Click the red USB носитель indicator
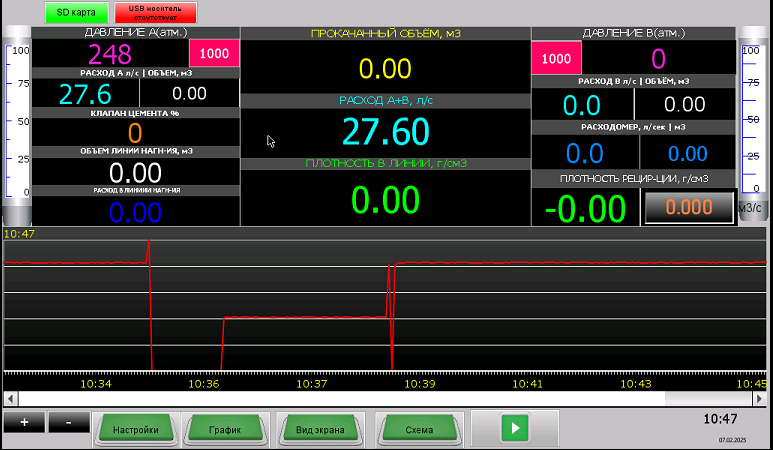The height and width of the screenshot is (450, 773). (155, 12)
